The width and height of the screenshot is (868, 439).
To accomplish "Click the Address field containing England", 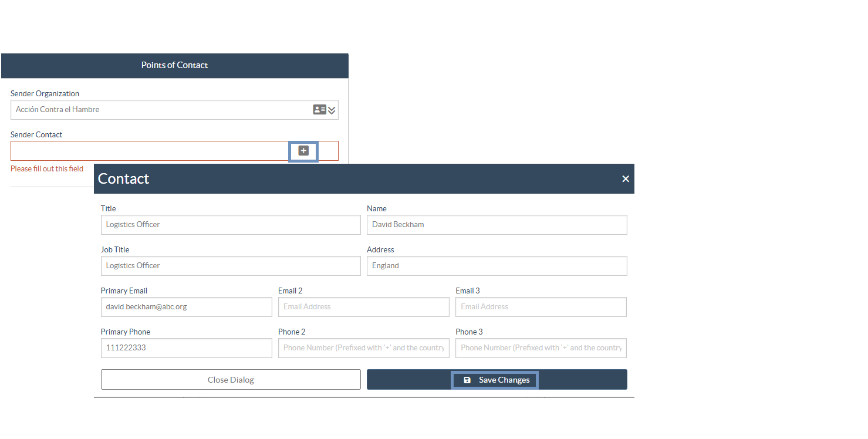I will [497, 266].
